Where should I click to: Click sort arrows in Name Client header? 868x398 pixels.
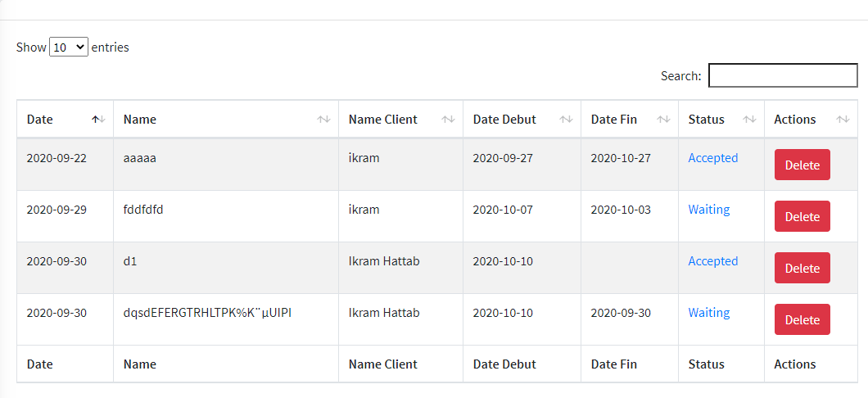448,120
